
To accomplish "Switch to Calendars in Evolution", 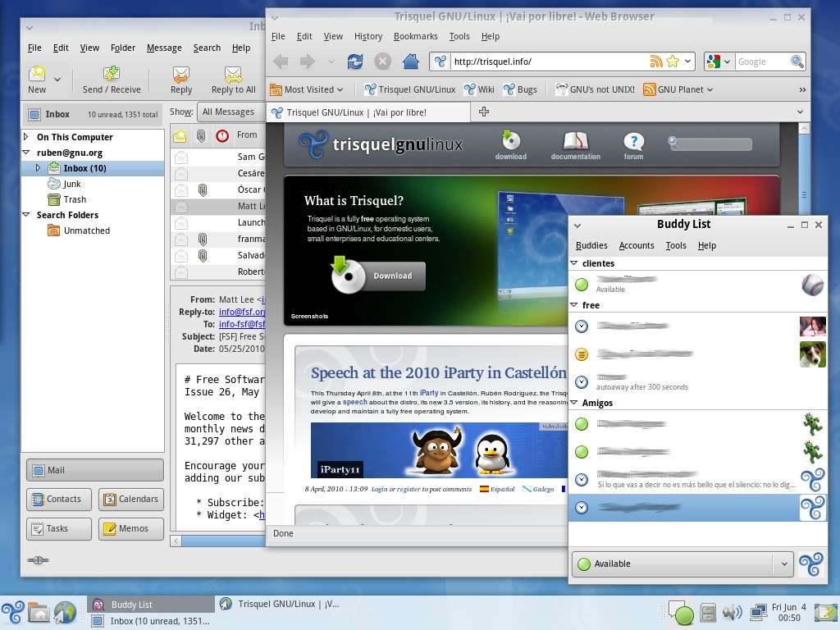I will tap(131, 499).
